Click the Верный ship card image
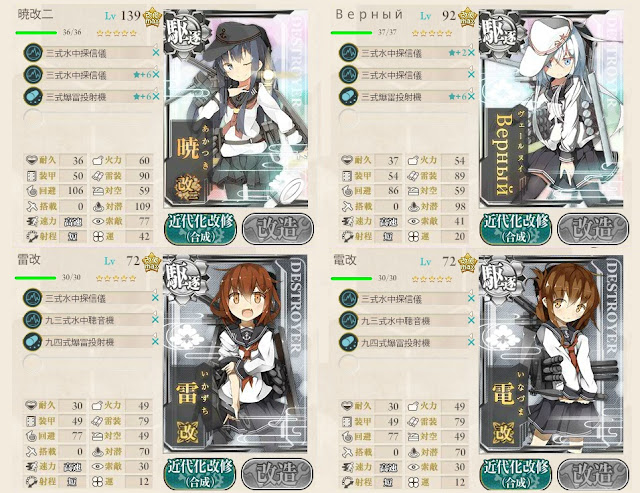640x493 pixels. (551, 109)
